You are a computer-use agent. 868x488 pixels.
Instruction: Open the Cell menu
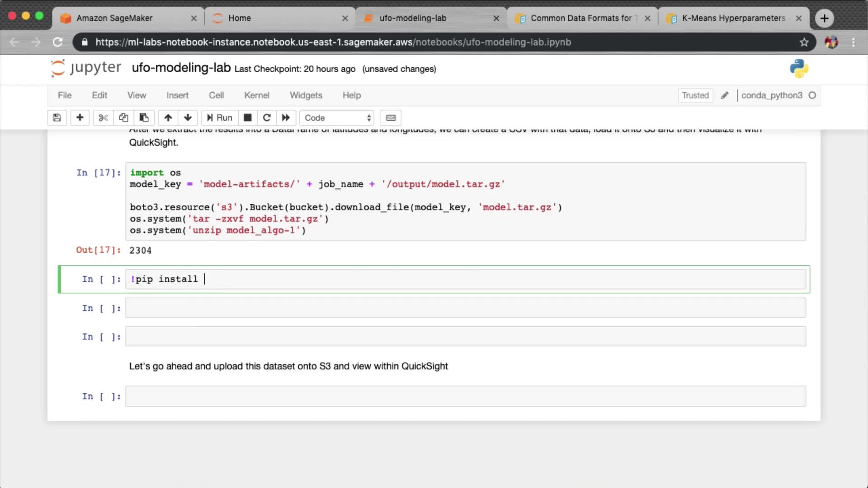click(216, 95)
